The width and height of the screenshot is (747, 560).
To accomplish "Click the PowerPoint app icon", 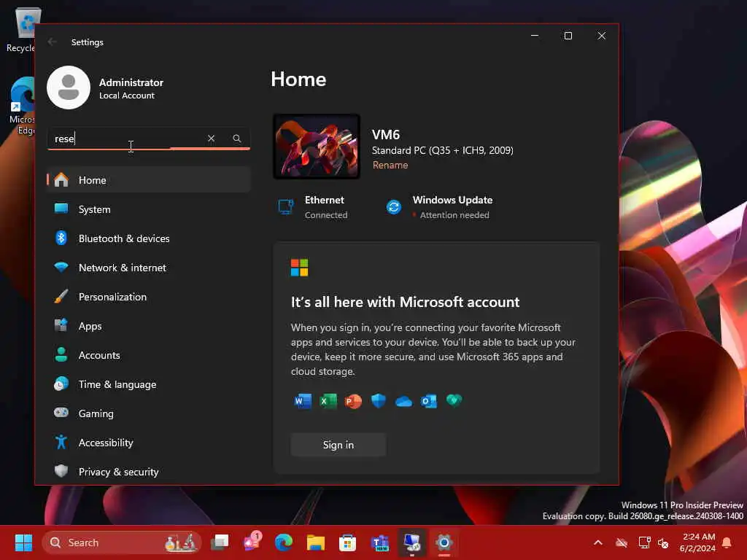I will click(353, 401).
